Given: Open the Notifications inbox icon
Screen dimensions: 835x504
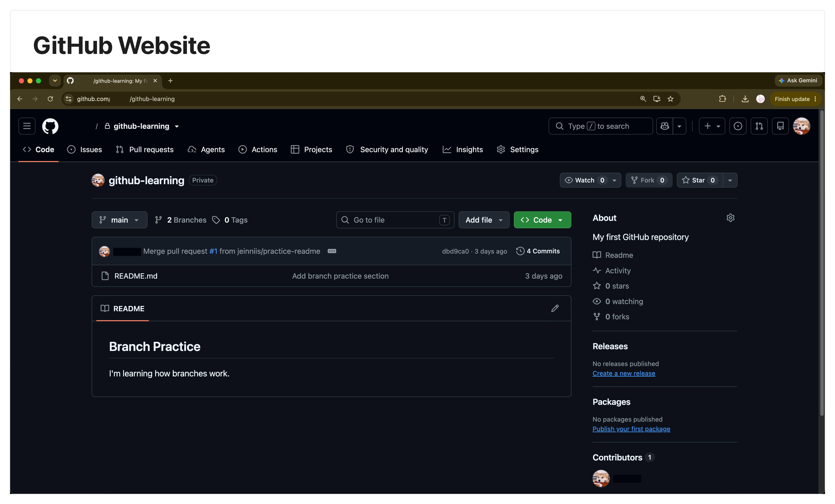Looking at the screenshot, I should pyautogui.click(x=780, y=126).
